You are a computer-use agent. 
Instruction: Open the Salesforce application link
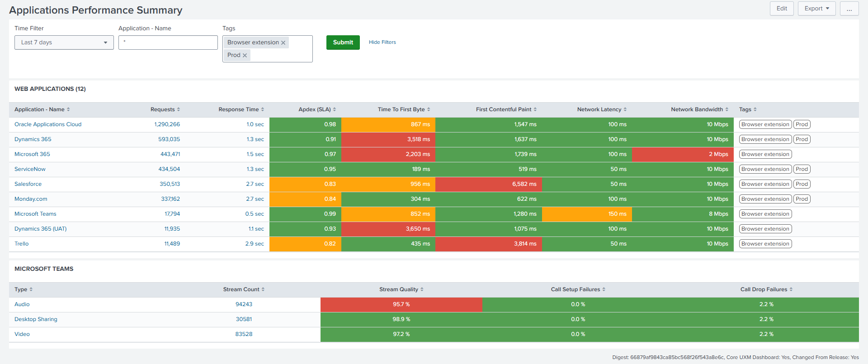[28, 184]
